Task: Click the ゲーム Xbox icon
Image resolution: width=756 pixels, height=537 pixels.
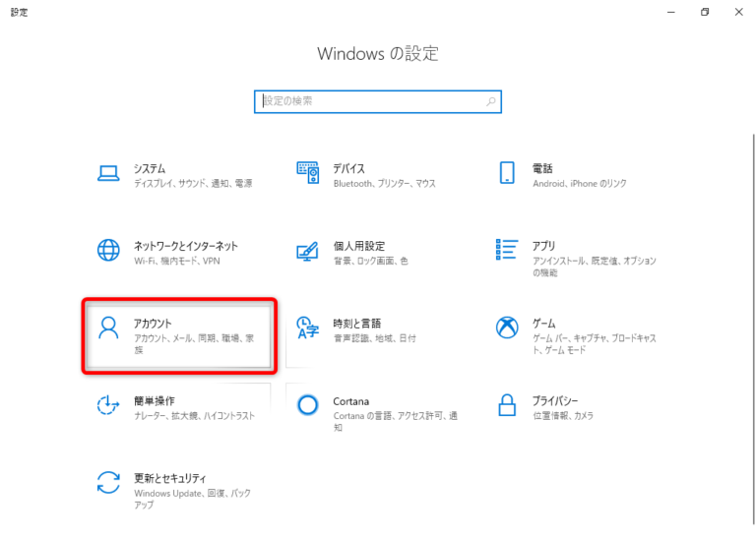Action: point(507,328)
